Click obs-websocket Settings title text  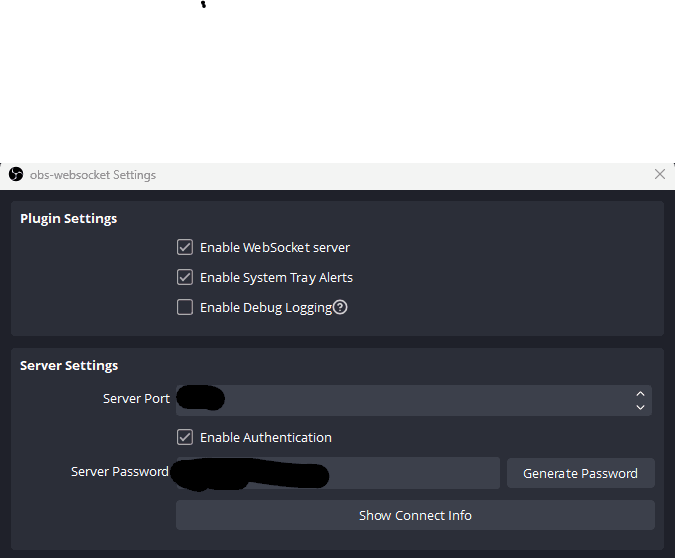point(93,175)
